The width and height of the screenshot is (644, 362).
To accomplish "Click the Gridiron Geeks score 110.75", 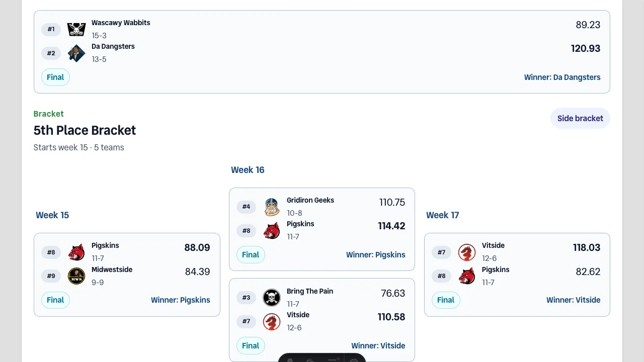I will coord(392,203).
